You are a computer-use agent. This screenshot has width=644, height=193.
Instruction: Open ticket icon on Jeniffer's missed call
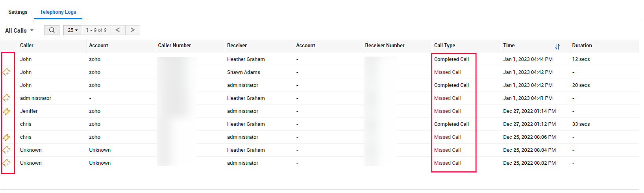pos(6,111)
